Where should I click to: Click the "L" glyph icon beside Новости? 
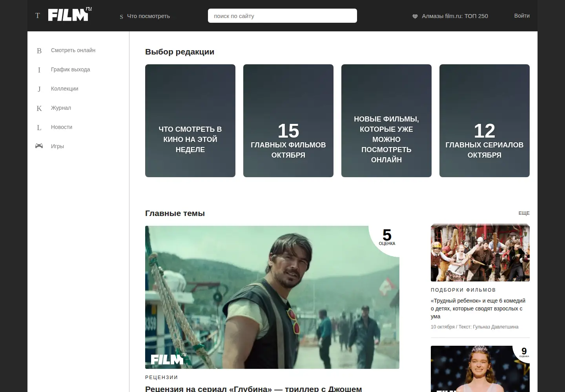click(39, 127)
